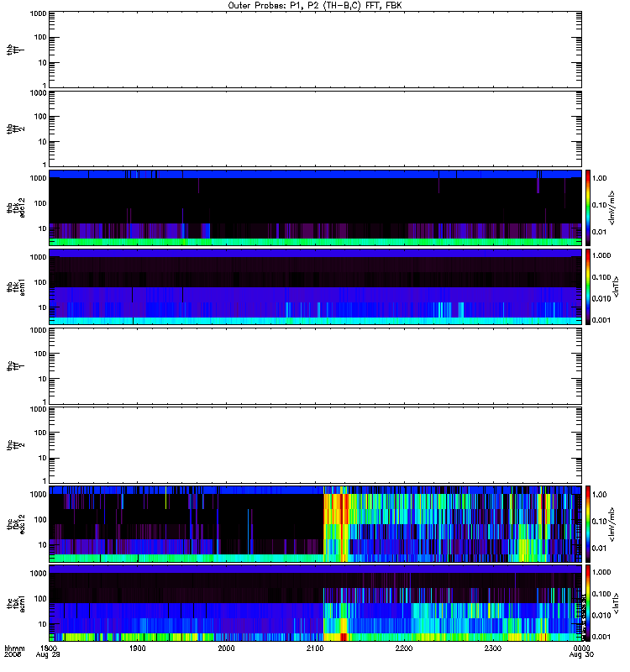Click the '10' y-tick of thb fbk scm1 panel

pos(43,307)
